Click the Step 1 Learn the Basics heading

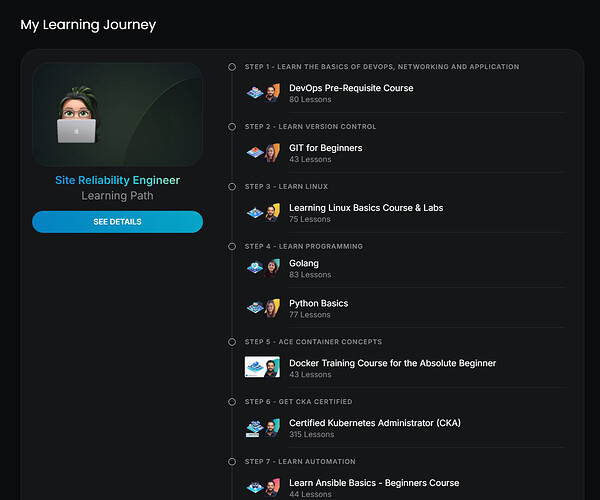coord(382,67)
